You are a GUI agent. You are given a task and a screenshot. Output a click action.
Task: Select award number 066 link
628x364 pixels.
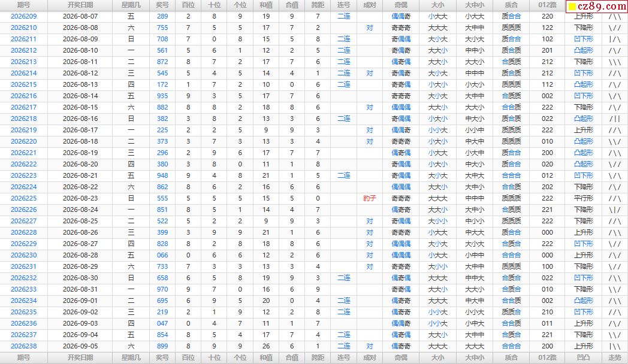coord(162,255)
